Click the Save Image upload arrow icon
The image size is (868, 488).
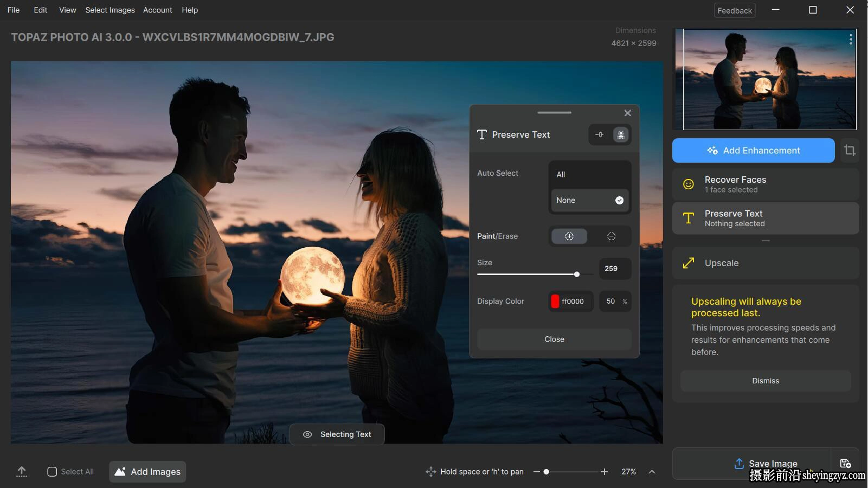point(738,464)
